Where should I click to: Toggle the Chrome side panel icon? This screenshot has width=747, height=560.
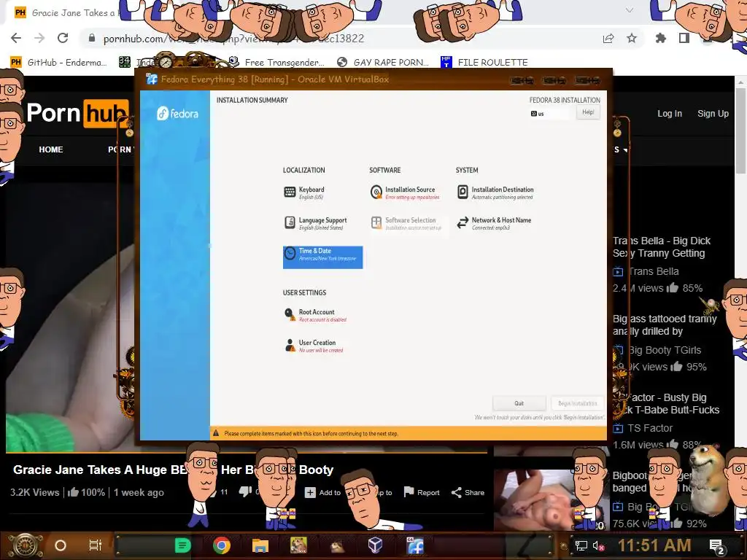(x=684, y=38)
